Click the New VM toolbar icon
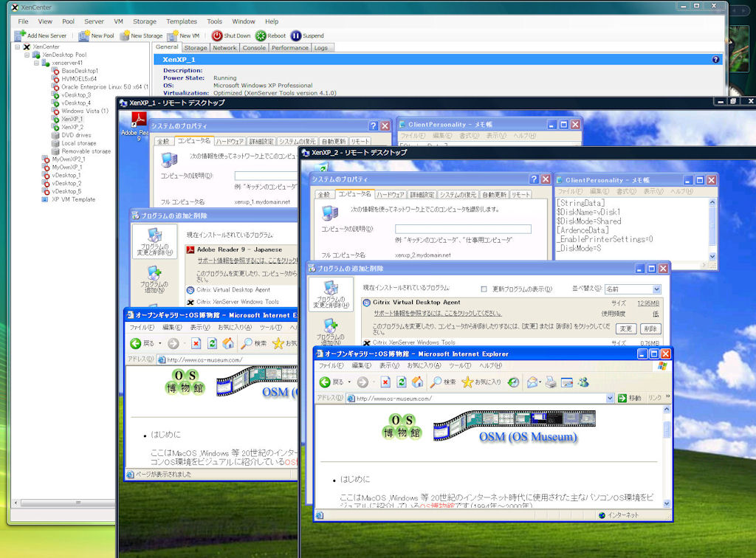 (x=173, y=35)
